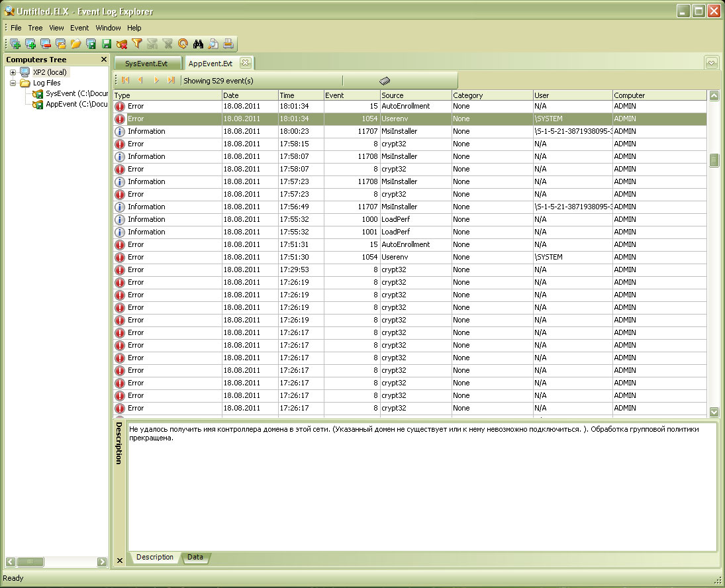Click the memory chip icon in event bar

pyautogui.click(x=385, y=81)
